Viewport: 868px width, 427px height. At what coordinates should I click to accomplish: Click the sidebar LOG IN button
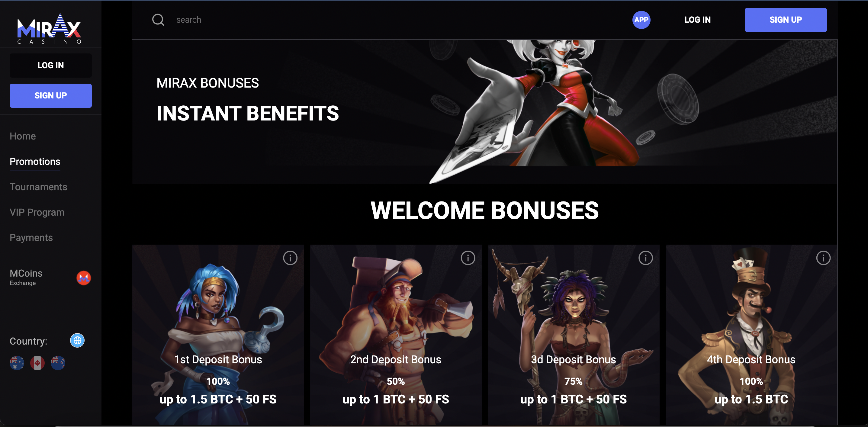click(50, 66)
